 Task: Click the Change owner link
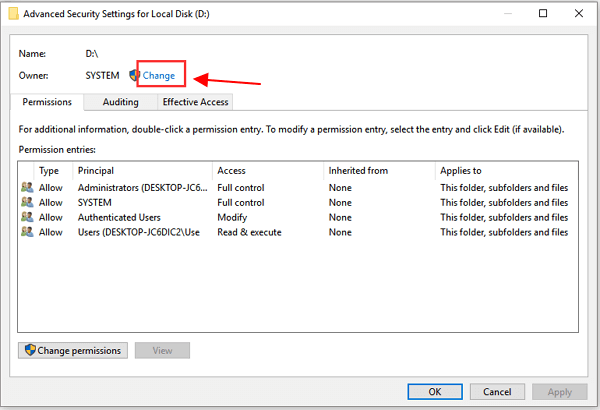click(x=159, y=76)
